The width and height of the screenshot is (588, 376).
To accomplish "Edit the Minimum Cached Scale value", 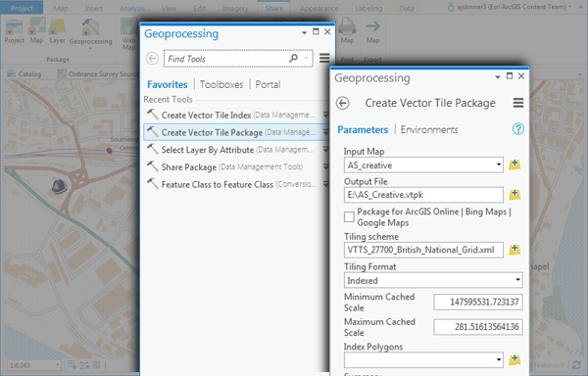I will (x=478, y=302).
